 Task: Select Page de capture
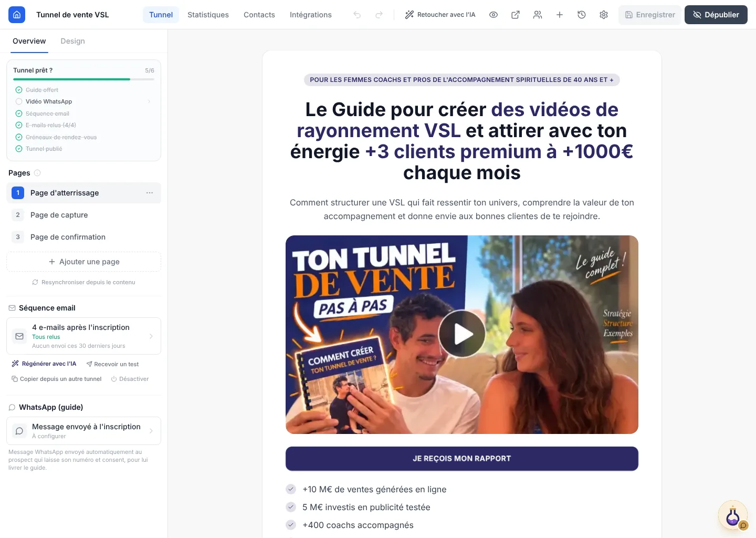tap(83, 215)
